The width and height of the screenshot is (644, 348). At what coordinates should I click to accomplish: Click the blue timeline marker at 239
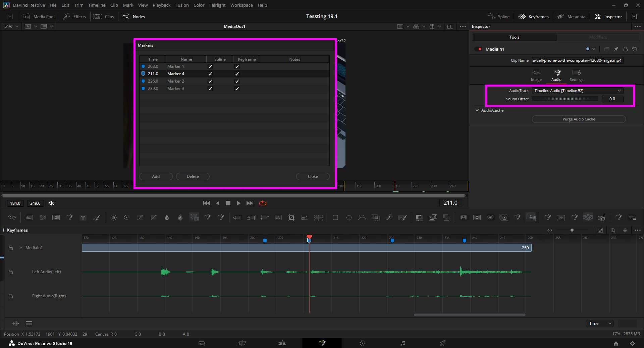[464, 240]
